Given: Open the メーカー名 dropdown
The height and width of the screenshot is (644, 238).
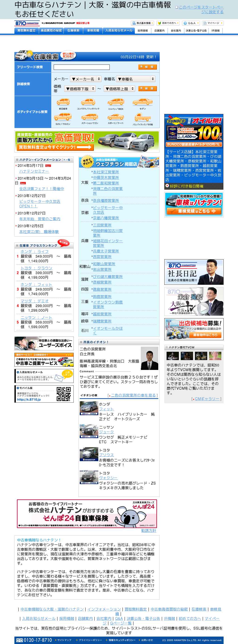Looking at the screenshot, I should [x=86, y=79].
